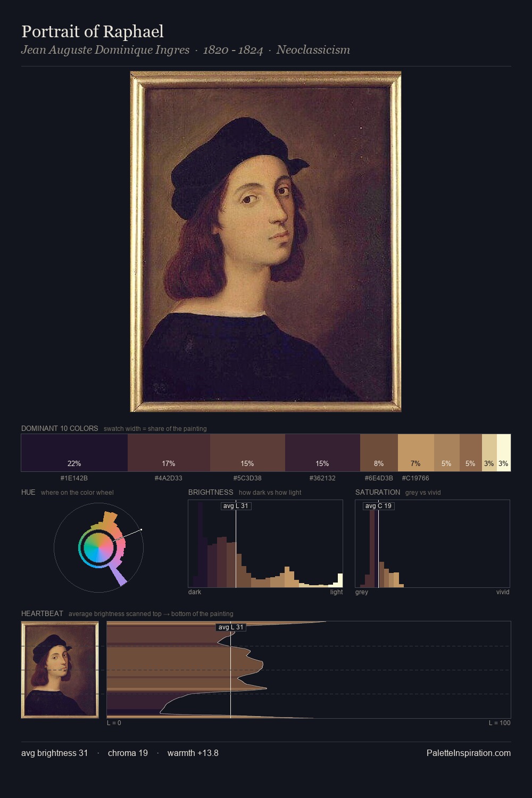Click the 'Portrait of Raphael' title
532x798 pixels.
pos(93,31)
